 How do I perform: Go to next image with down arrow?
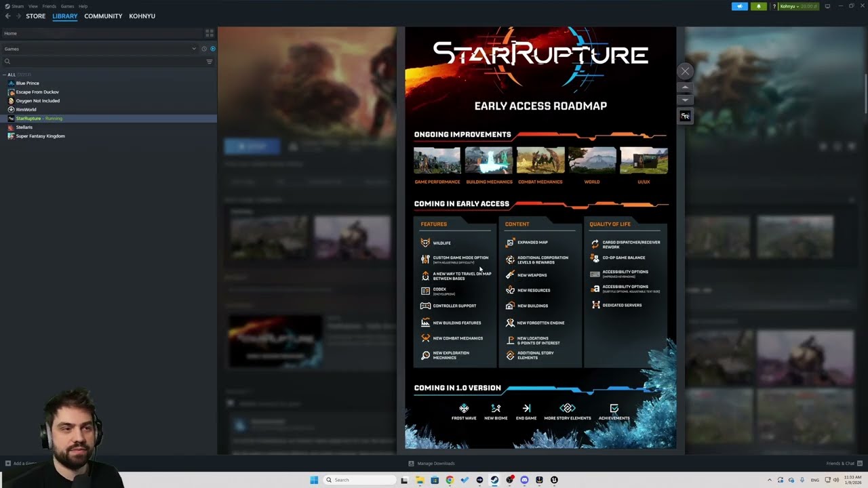tap(685, 100)
